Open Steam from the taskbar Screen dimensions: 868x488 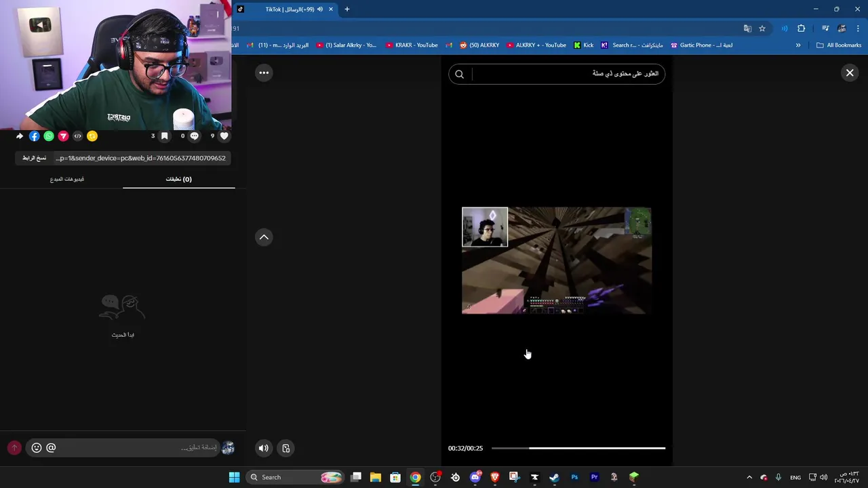(554, 477)
